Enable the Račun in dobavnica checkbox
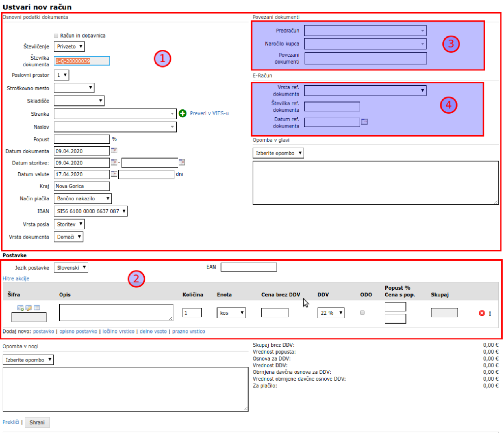The width and height of the screenshot is (504, 433). [56, 36]
